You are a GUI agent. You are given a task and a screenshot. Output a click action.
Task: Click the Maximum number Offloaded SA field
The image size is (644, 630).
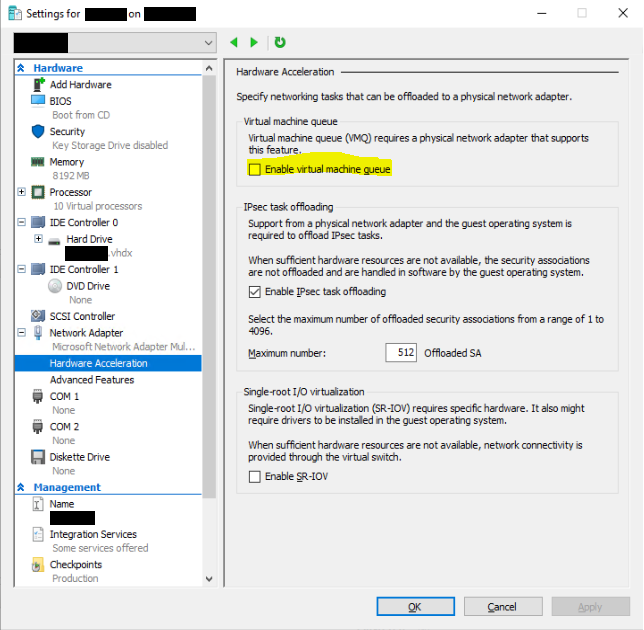401,352
